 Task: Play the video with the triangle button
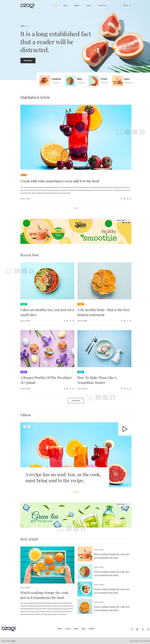click(125, 429)
